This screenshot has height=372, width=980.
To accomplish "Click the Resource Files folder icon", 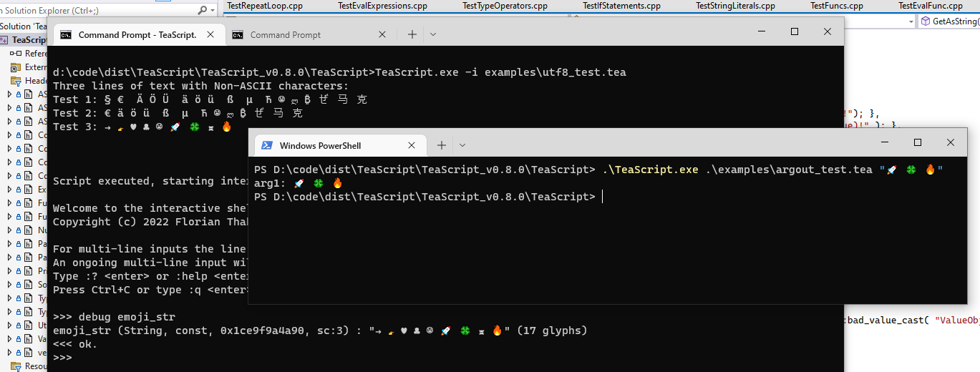I will [16, 366].
